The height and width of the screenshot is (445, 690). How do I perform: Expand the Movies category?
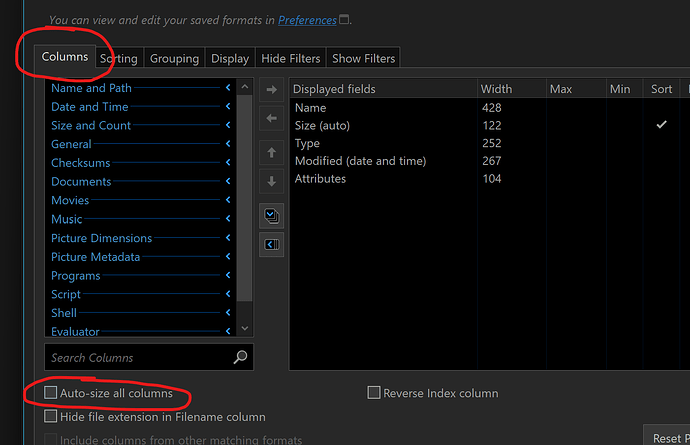(140, 200)
